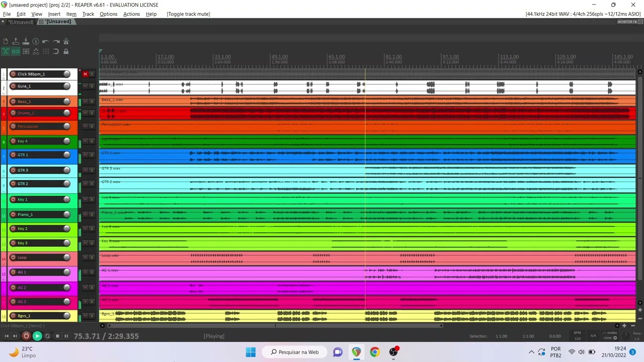Click the volume knob of GTR 1 track
Image resolution: width=644 pixels, height=362 pixels.
pyautogui.click(x=66, y=155)
